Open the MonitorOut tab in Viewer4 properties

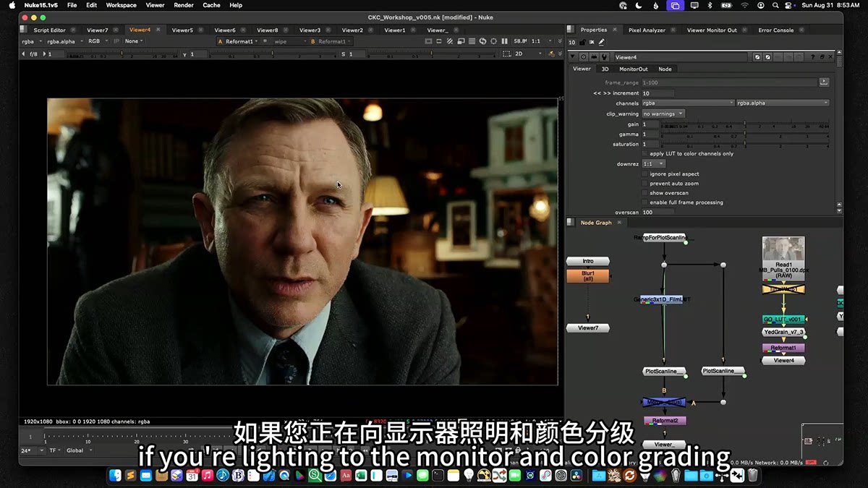(x=633, y=69)
